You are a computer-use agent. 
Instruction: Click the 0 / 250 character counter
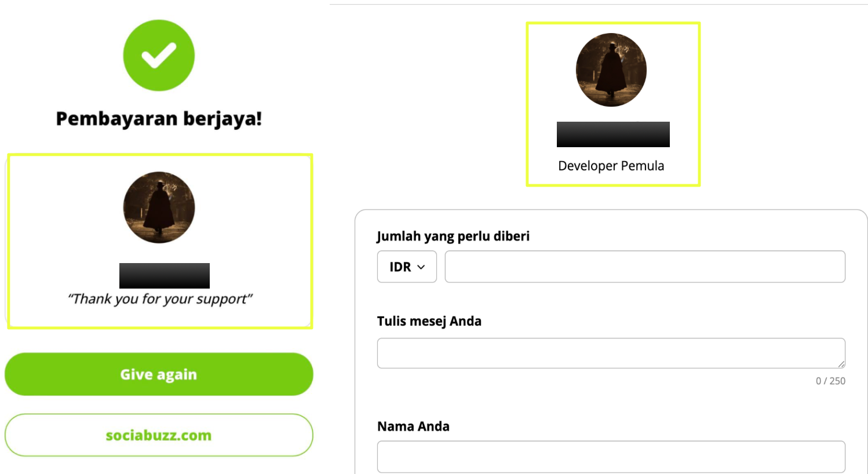(830, 381)
